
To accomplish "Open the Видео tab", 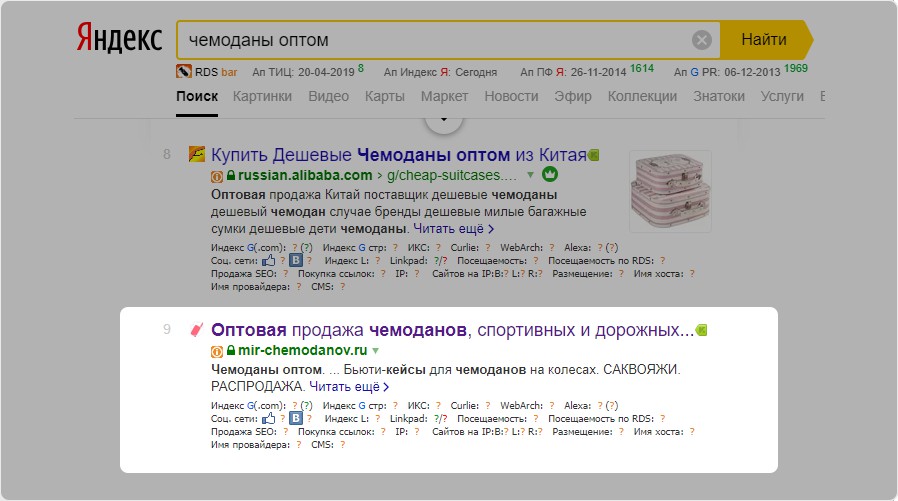I will (329, 96).
